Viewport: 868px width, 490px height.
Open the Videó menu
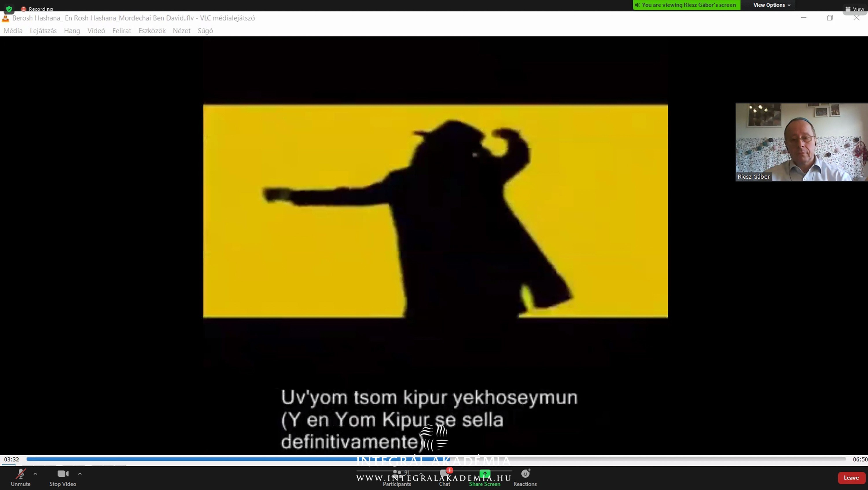(x=96, y=31)
